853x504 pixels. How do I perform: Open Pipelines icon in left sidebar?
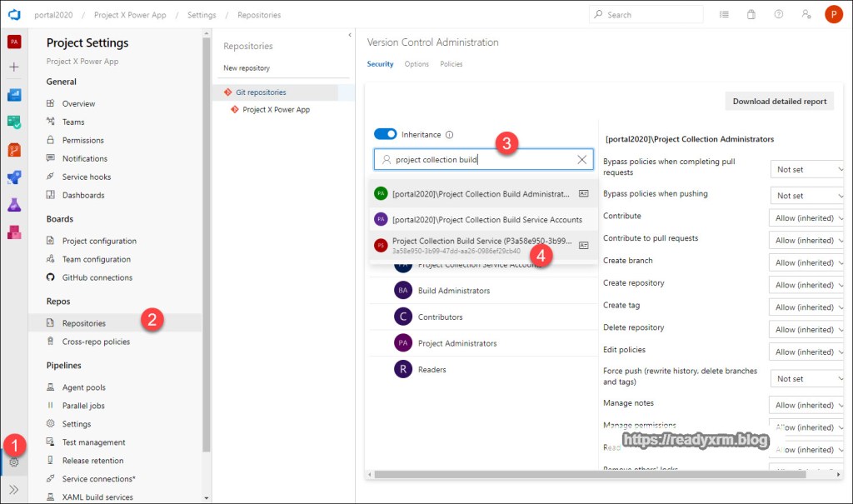pyautogui.click(x=14, y=177)
